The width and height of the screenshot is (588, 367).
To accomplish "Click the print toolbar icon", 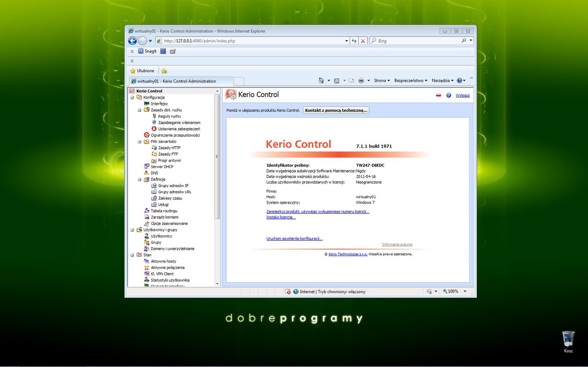I will pyautogui.click(x=361, y=81).
